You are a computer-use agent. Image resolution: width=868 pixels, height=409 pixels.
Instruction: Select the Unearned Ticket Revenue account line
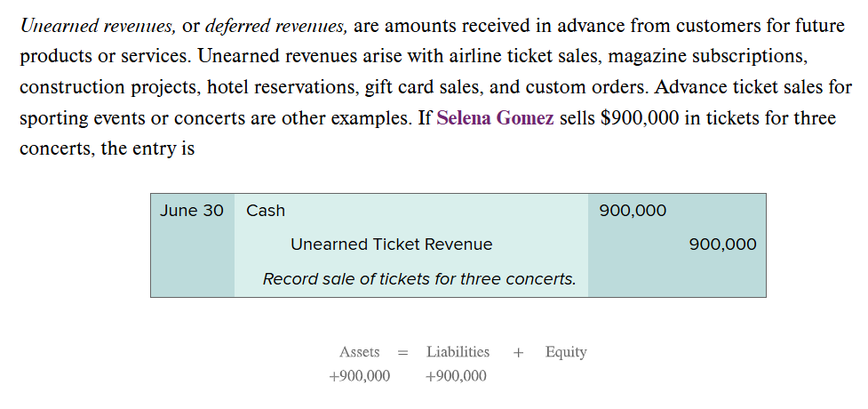[391, 245]
